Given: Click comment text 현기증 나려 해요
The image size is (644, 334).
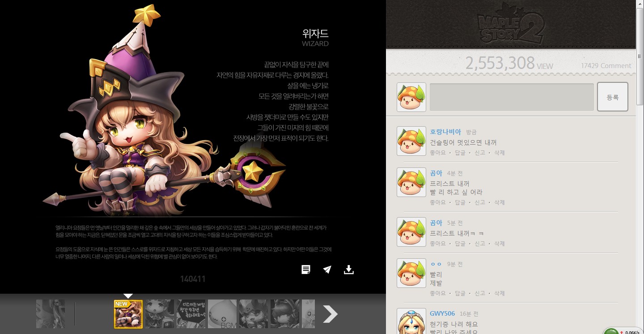Looking at the screenshot, I should (454, 324).
